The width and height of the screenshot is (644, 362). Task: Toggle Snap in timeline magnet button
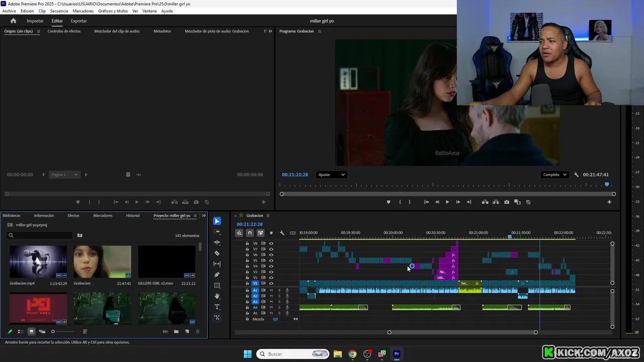(x=250, y=233)
